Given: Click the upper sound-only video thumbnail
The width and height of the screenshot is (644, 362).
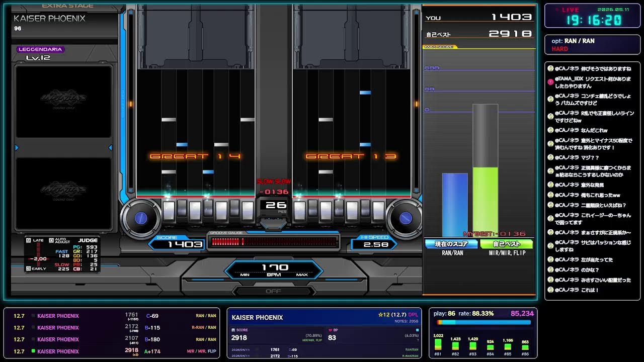Looking at the screenshot, I should [63, 102].
